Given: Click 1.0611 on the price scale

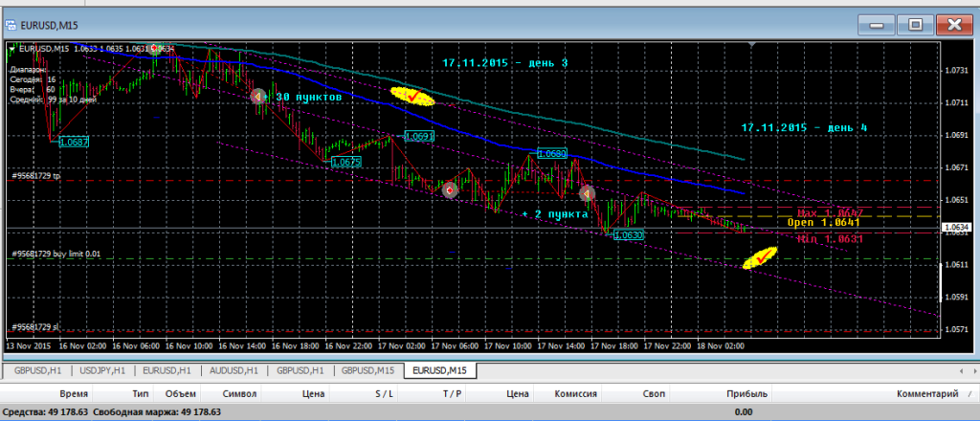Looking at the screenshot, I should 955,265.
